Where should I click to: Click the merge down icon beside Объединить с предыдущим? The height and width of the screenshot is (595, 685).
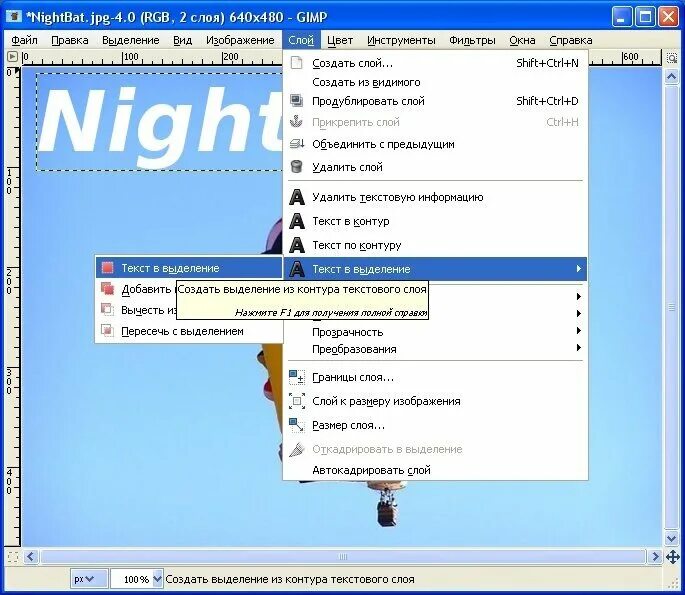point(297,144)
